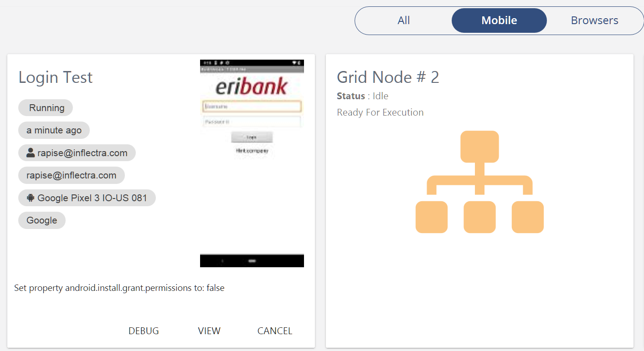The height and width of the screenshot is (351, 644).
Task: Click the eribank logo in the device preview
Action: point(252,86)
